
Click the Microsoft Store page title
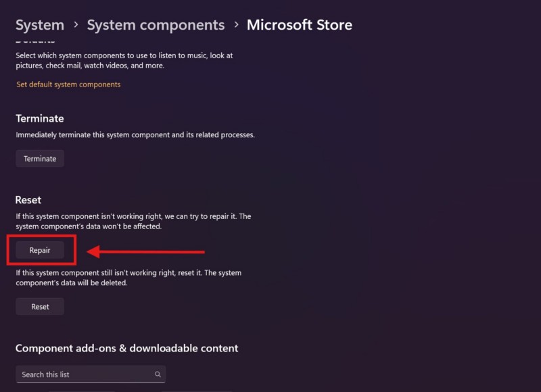(x=299, y=25)
